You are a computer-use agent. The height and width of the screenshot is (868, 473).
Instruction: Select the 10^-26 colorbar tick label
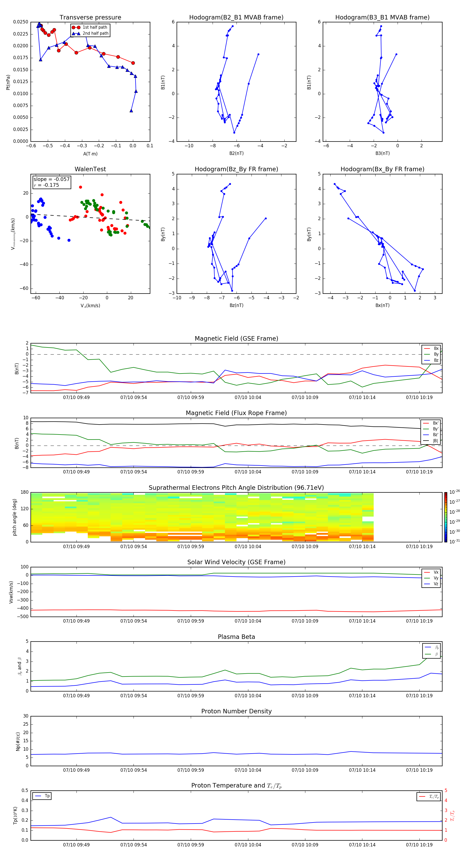455,492
